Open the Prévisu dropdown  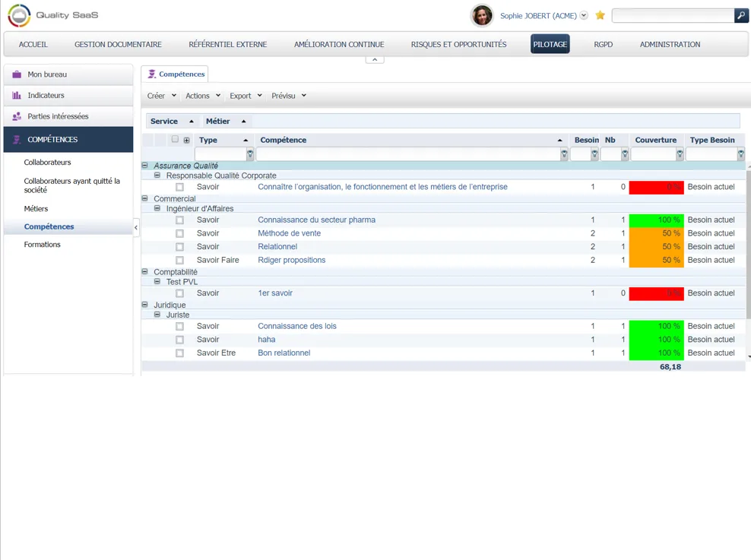point(289,96)
